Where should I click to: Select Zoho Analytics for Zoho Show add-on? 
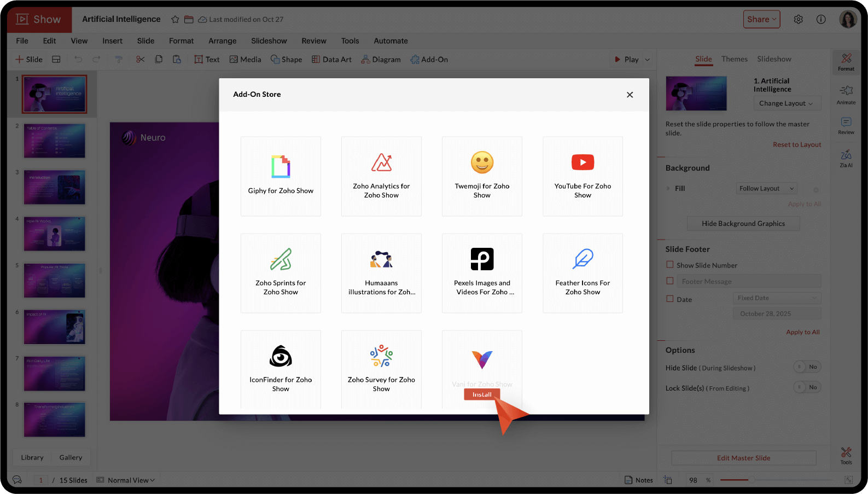point(381,176)
